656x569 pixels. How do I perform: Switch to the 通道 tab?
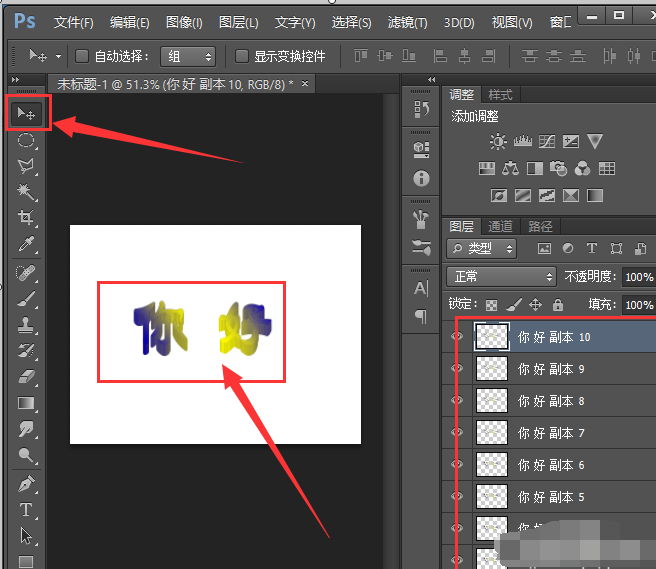(500, 226)
